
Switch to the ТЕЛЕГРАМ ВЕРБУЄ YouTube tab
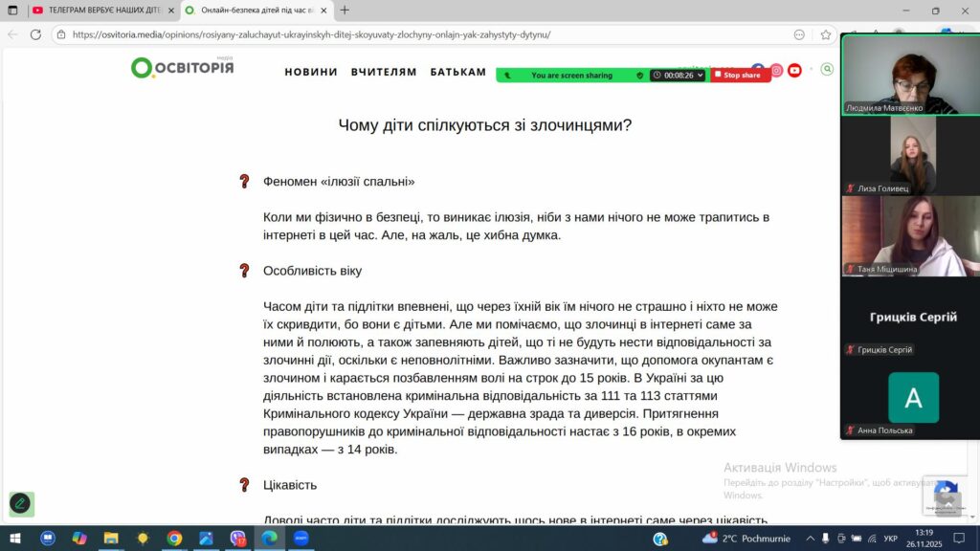96,10
